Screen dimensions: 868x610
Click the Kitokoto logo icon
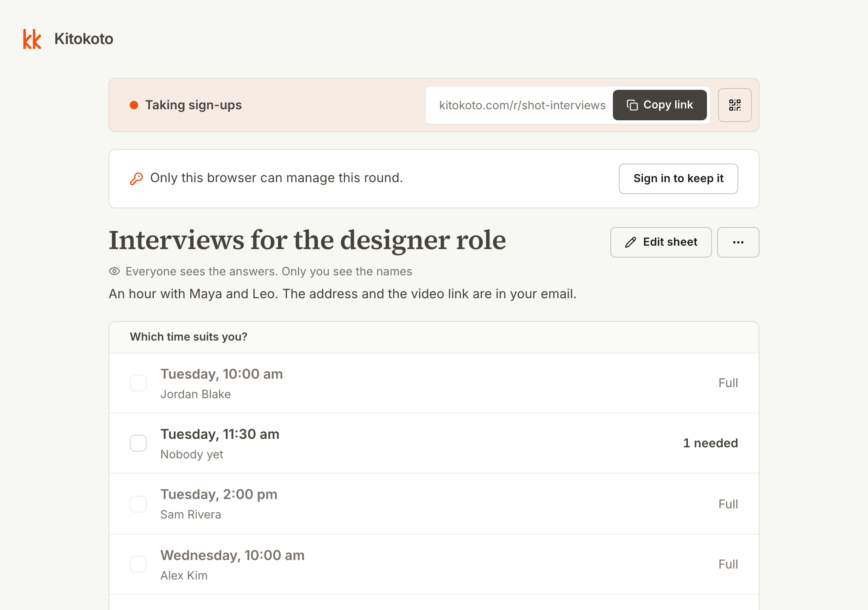click(x=32, y=39)
